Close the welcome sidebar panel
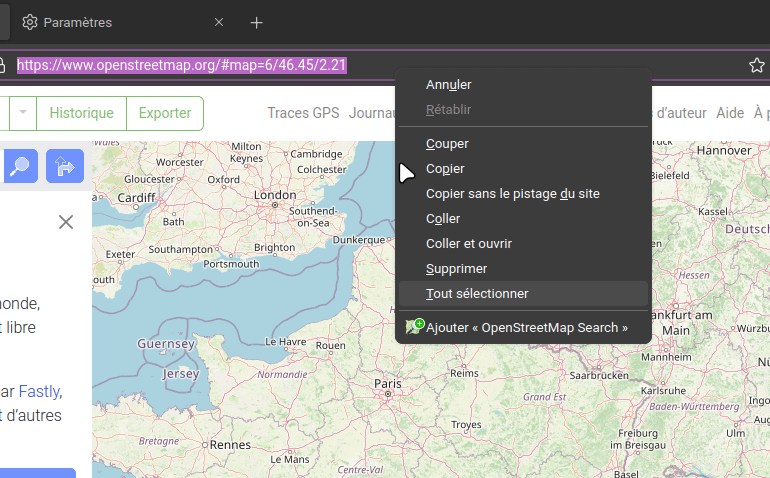 (x=66, y=222)
